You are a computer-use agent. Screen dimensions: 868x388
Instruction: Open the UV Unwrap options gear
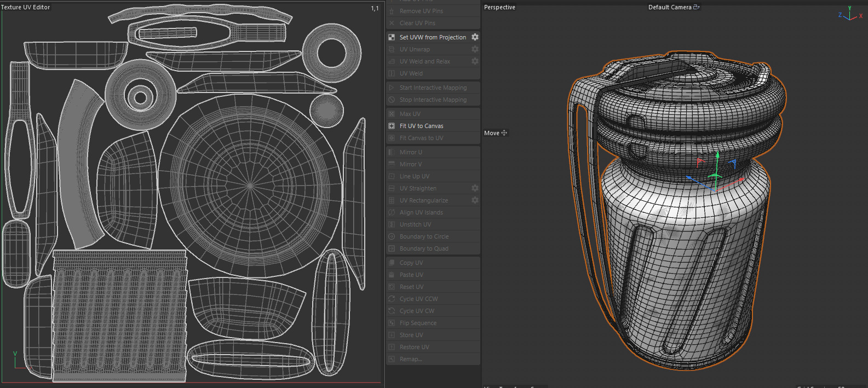pyautogui.click(x=475, y=49)
